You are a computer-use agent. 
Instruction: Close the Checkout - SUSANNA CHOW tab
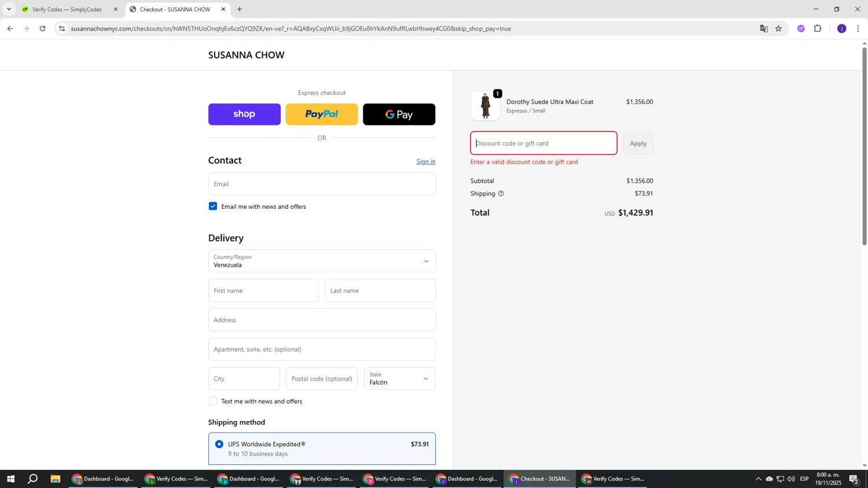point(223,9)
